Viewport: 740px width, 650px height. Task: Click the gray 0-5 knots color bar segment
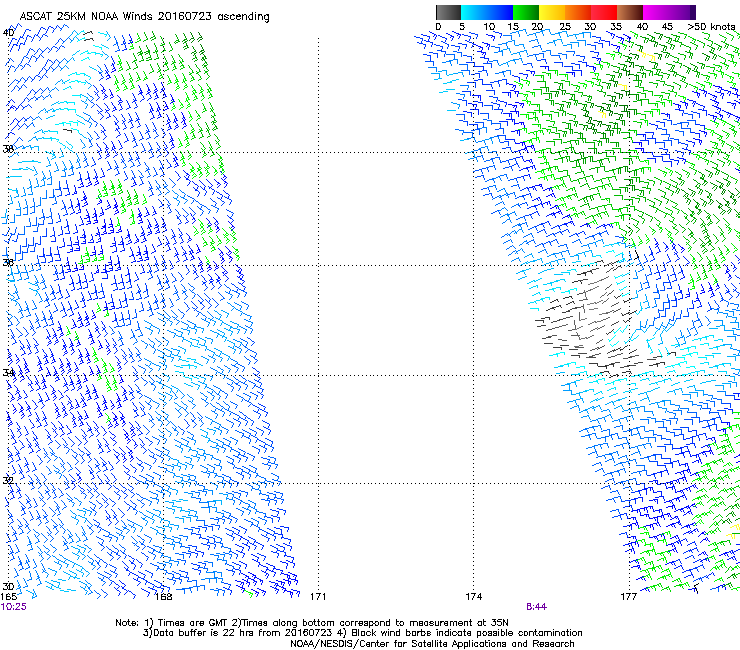[448, 12]
